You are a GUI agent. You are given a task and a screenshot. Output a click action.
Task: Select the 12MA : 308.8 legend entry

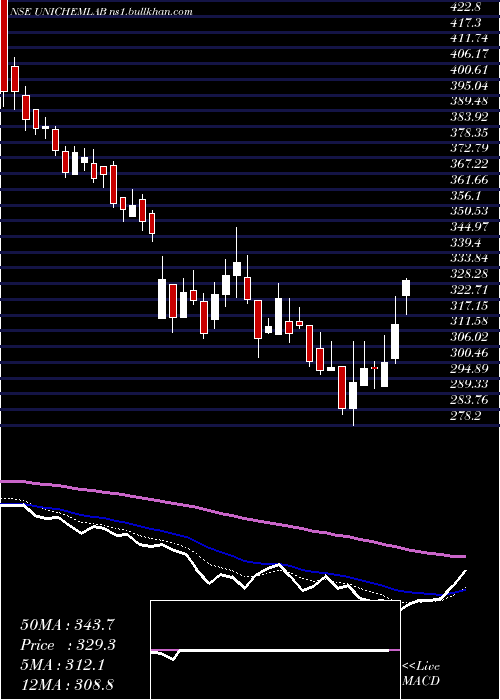tap(67, 684)
